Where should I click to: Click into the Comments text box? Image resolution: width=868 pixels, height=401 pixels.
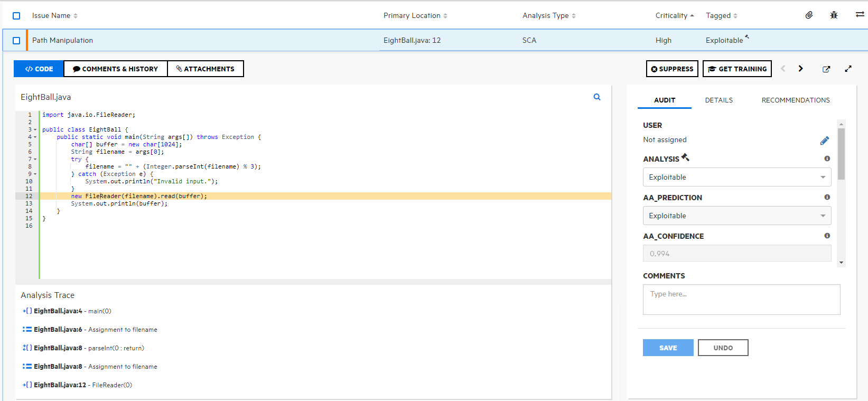[741, 300]
